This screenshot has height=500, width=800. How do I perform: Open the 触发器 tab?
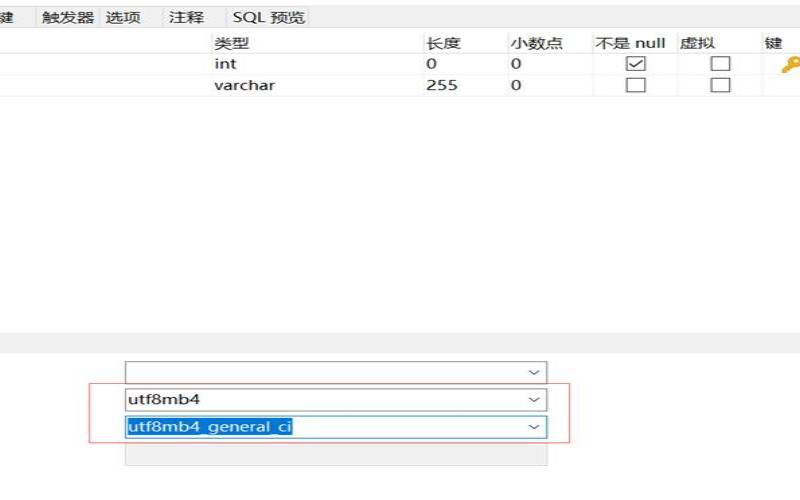[x=68, y=17]
